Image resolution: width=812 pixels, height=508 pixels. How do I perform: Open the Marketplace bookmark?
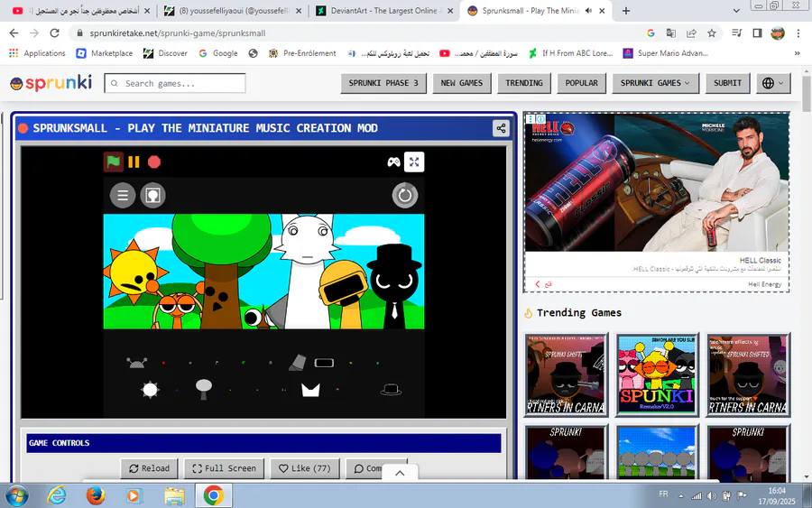[105, 53]
